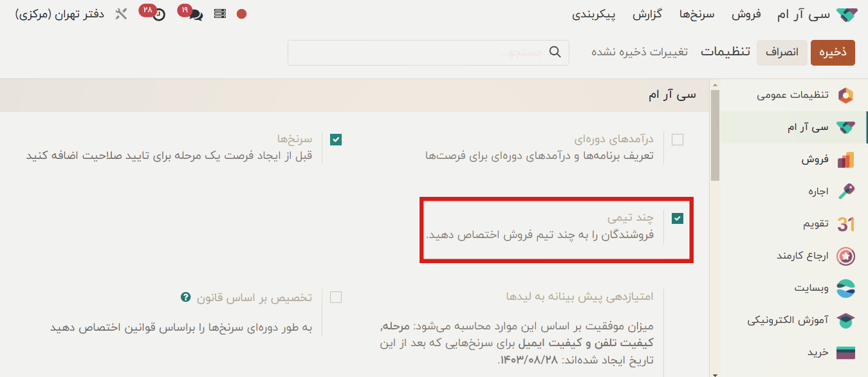Disable the چند تیمی checkbox

[678, 219]
